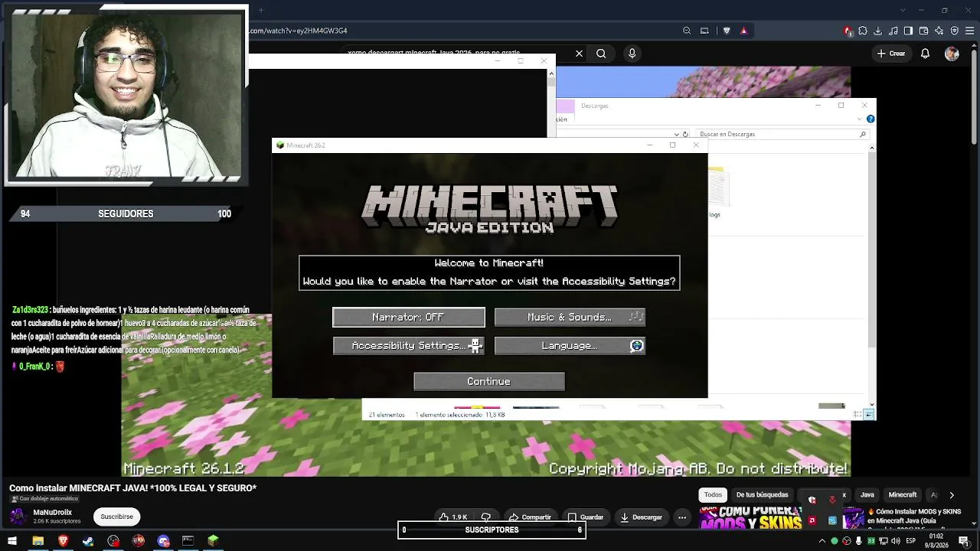This screenshot has height=551, width=980.
Task: Open the Brave Wallet icon
Action: tap(923, 31)
